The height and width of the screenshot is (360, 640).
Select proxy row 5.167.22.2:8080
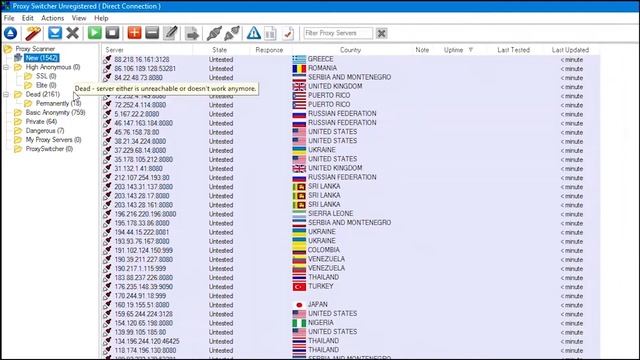351,114
